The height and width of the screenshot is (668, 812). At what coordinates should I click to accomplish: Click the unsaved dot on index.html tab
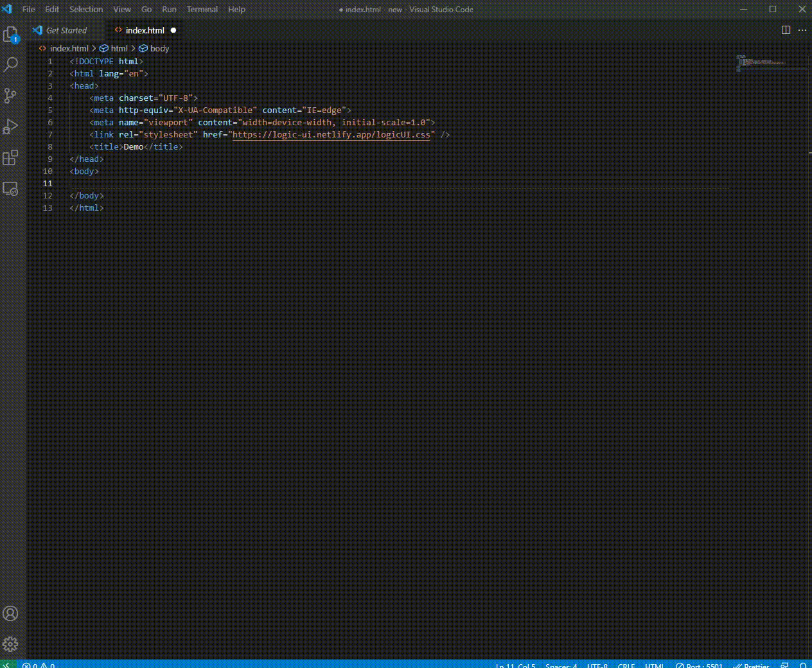pyautogui.click(x=173, y=30)
